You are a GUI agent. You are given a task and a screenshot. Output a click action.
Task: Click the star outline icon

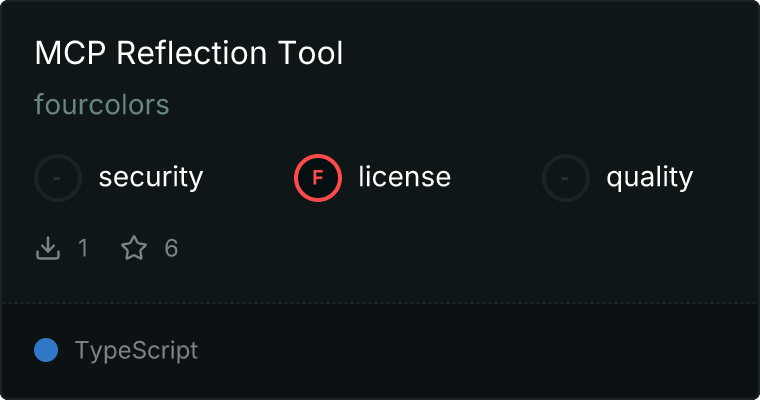[134, 248]
